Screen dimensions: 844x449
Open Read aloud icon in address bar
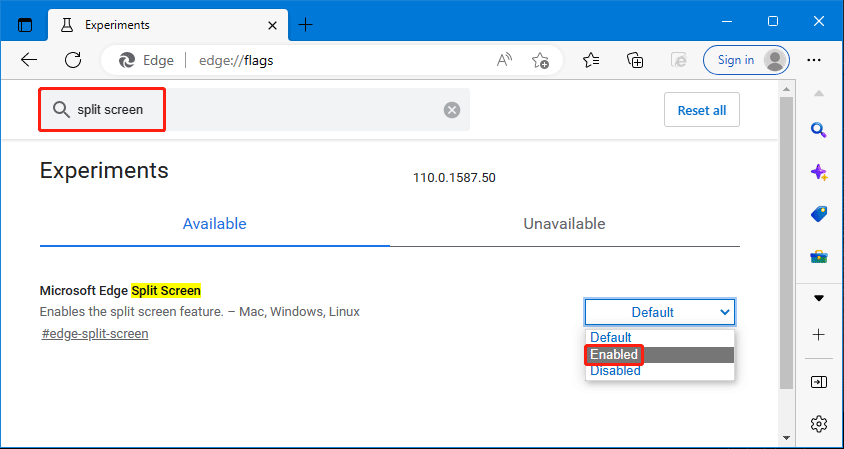tap(504, 60)
